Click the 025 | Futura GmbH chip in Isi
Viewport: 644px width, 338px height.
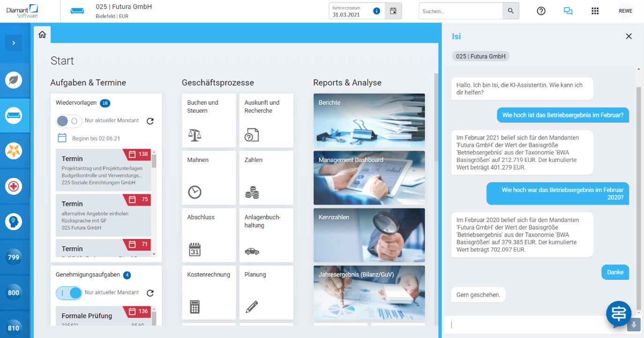(481, 56)
